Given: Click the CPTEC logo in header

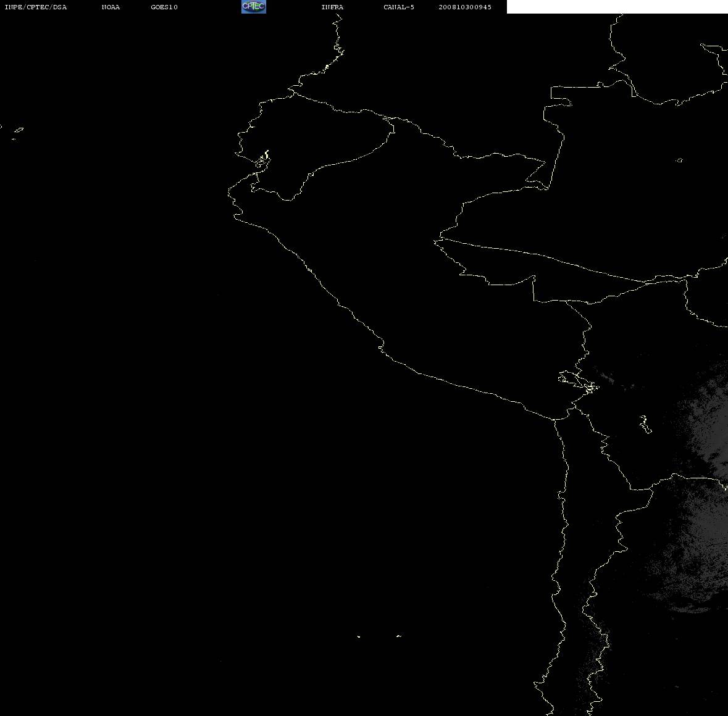Looking at the screenshot, I should tap(254, 7).
